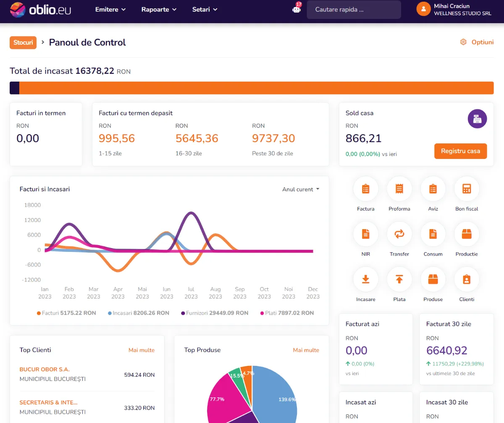Click the dark segment of the collection progress bar
This screenshot has height=423, width=504.
click(x=15, y=88)
